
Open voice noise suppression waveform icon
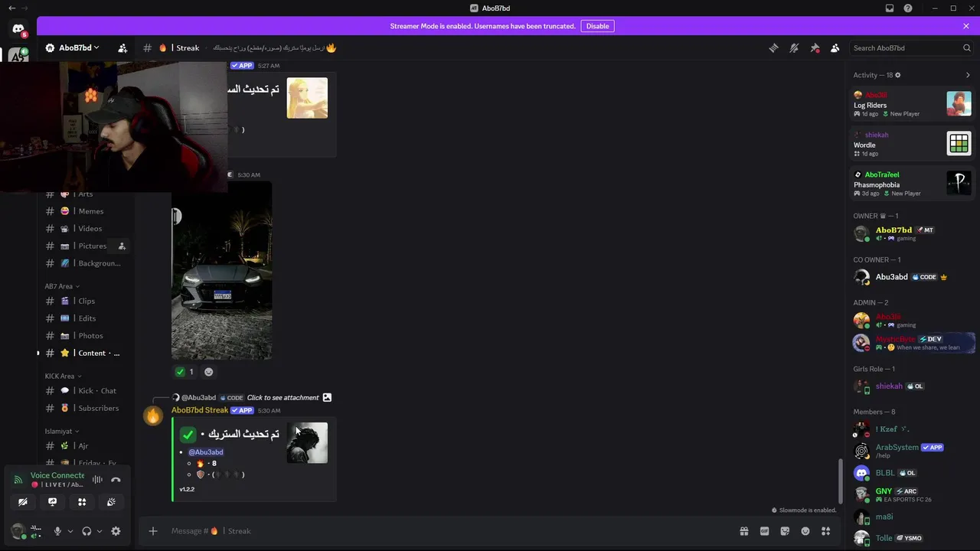pyautogui.click(x=97, y=480)
